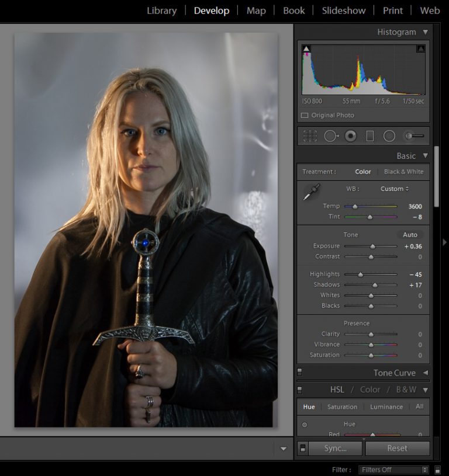The height and width of the screenshot is (476, 449).
Task: Choose the Radial Filter tool
Action: [389, 136]
